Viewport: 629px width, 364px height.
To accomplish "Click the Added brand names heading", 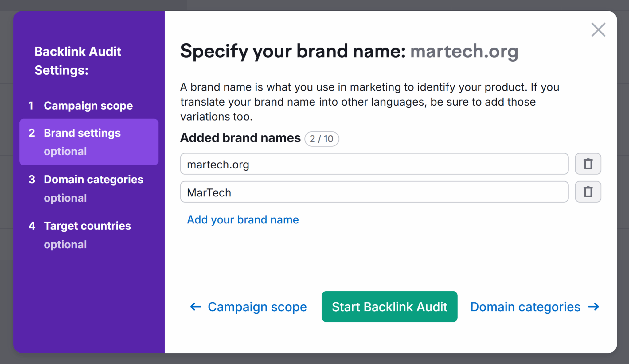I will click(240, 138).
